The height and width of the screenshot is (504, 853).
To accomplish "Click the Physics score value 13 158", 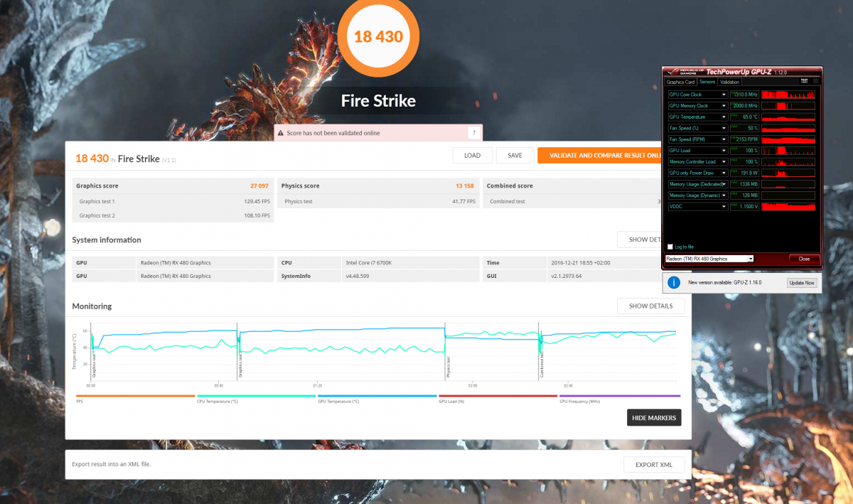I will click(x=464, y=186).
